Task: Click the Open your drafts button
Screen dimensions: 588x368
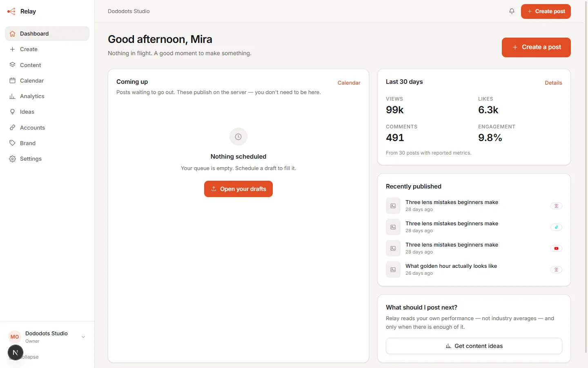Action: 238,189
